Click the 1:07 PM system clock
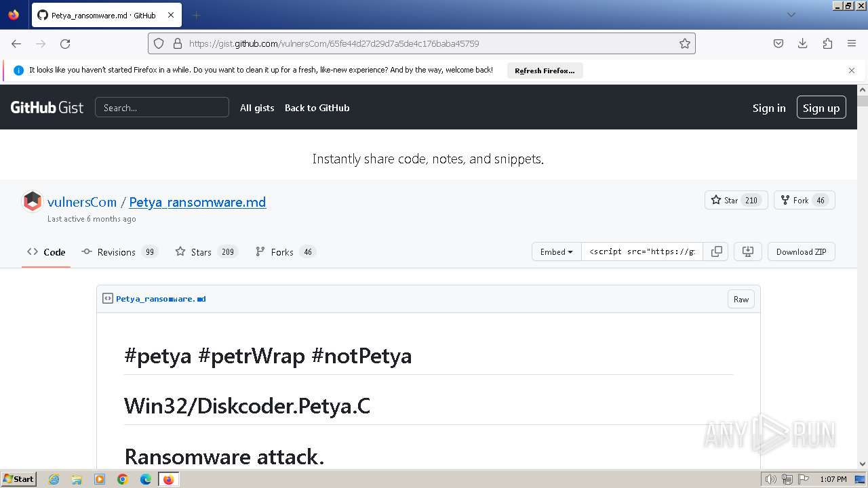 click(x=833, y=479)
